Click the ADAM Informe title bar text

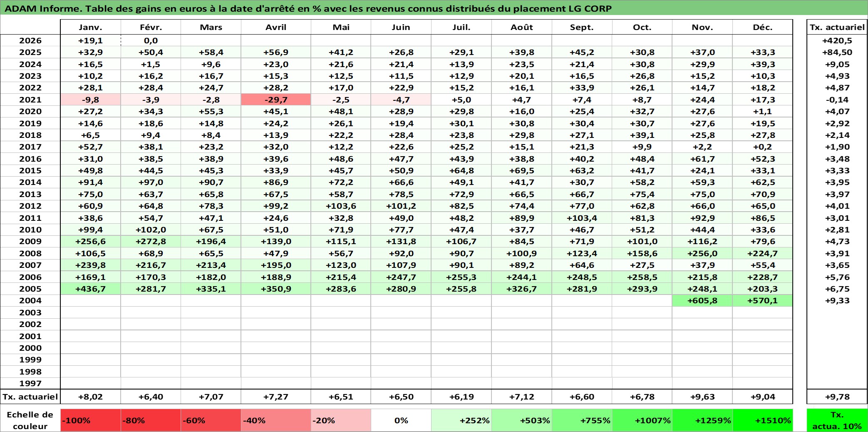point(308,9)
